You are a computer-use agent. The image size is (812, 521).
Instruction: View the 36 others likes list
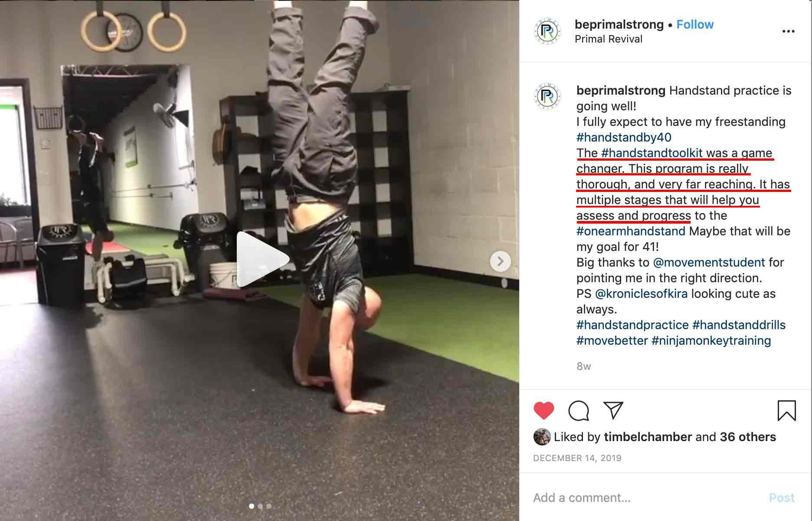point(748,437)
